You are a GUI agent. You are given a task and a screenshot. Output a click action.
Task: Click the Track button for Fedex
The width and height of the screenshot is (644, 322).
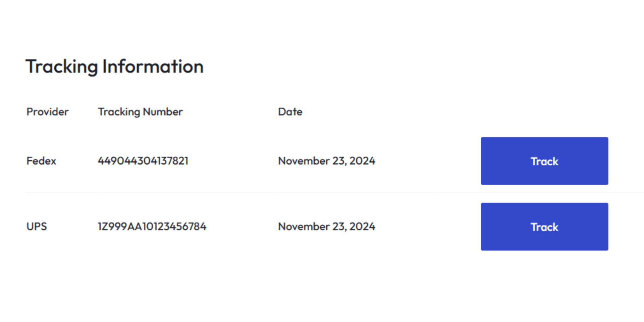[x=544, y=161]
